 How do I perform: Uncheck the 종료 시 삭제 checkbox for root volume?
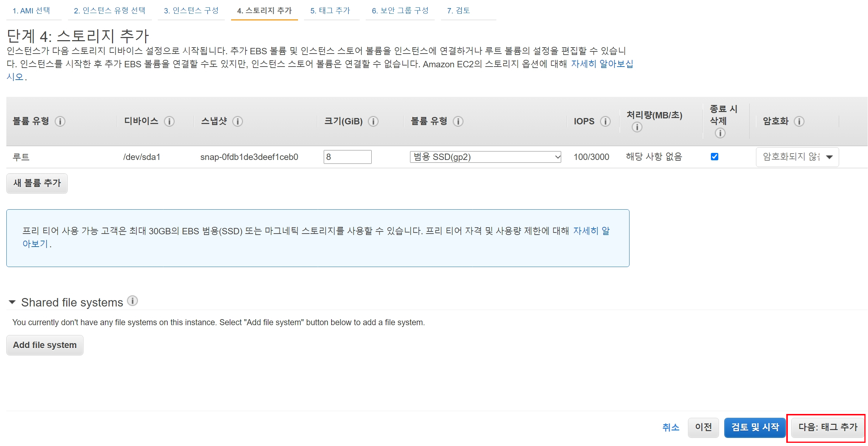tap(714, 157)
